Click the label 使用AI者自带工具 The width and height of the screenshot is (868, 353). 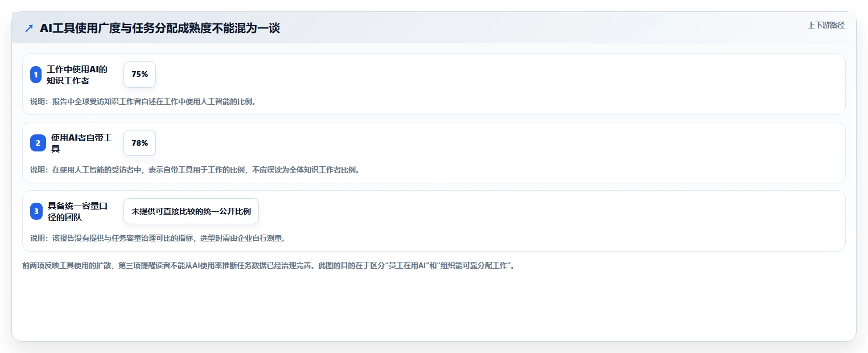click(81, 143)
